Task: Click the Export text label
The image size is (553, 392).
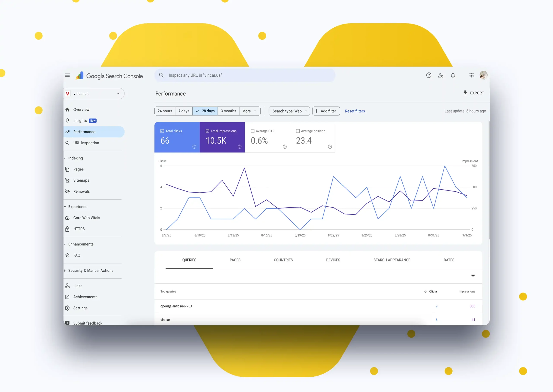Action: point(477,93)
